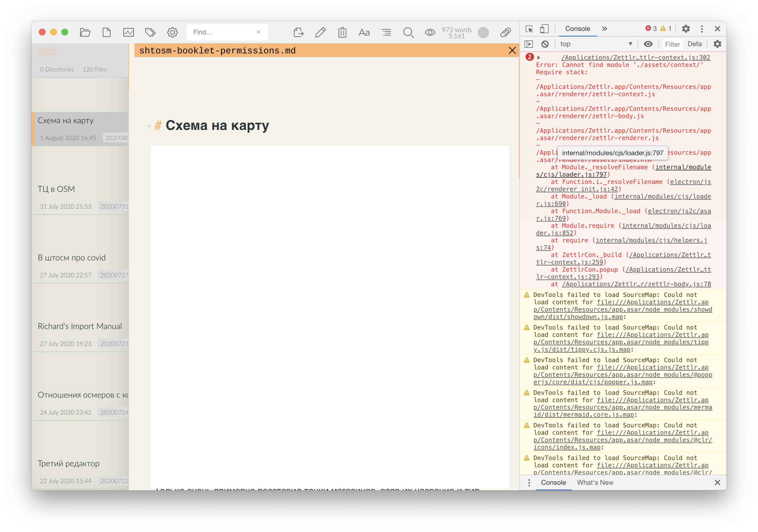Image resolution: width=758 pixels, height=532 pixels.
Task: Open tag manager icon
Action: click(x=150, y=32)
